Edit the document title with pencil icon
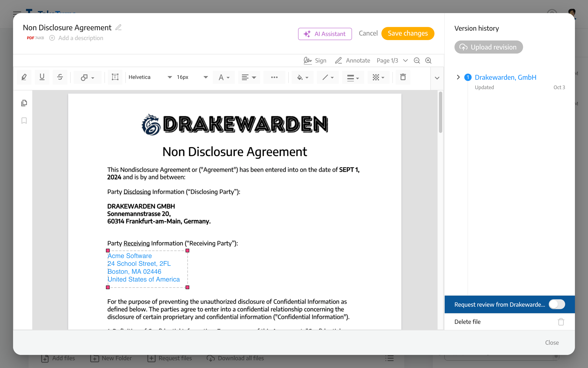The height and width of the screenshot is (368, 588). [x=118, y=28]
